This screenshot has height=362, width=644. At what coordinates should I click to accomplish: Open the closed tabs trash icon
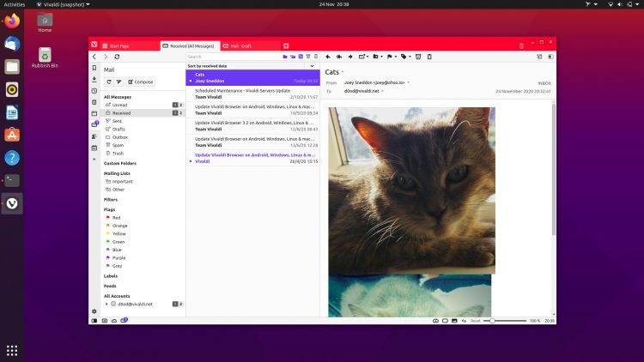[x=521, y=46]
